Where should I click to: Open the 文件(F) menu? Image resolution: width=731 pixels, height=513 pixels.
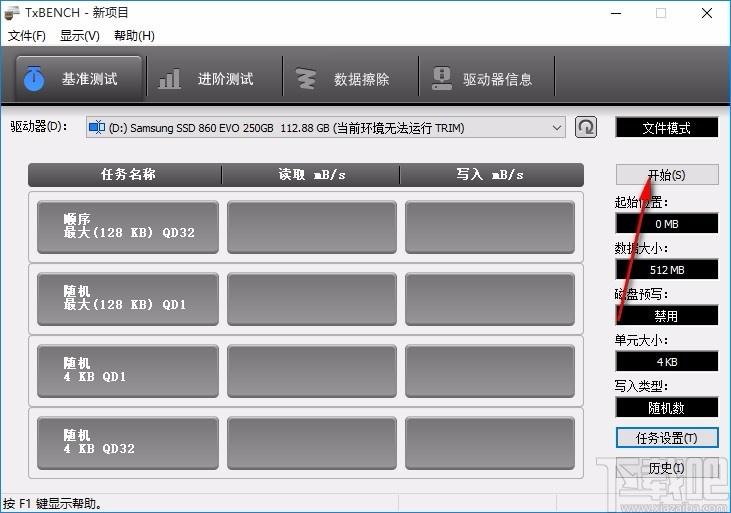(x=27, y=36)
